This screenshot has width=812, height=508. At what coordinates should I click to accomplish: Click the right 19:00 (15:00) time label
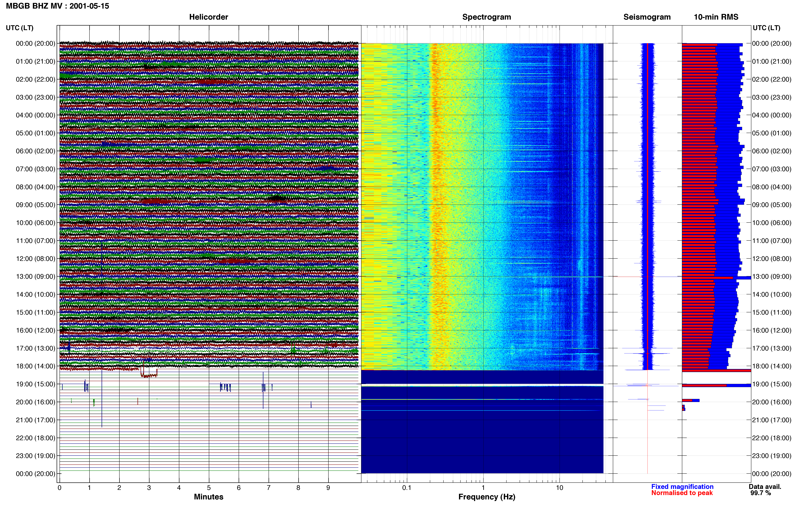(x=772, y=384)
